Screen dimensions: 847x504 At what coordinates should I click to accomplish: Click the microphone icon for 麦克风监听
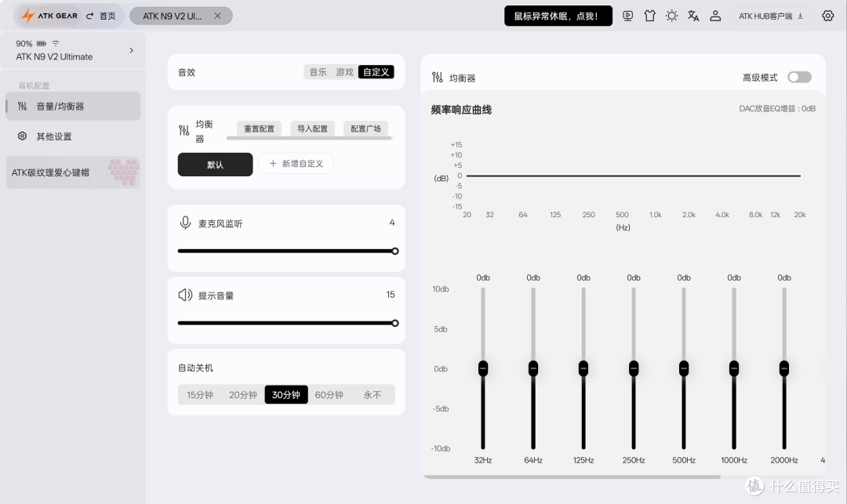185,223
